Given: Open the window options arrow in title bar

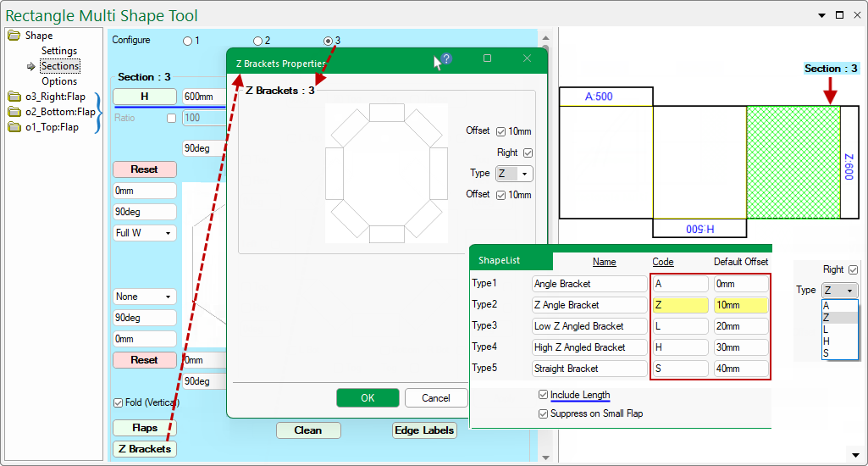Looking at the screenshot, I should click(821, 15).
